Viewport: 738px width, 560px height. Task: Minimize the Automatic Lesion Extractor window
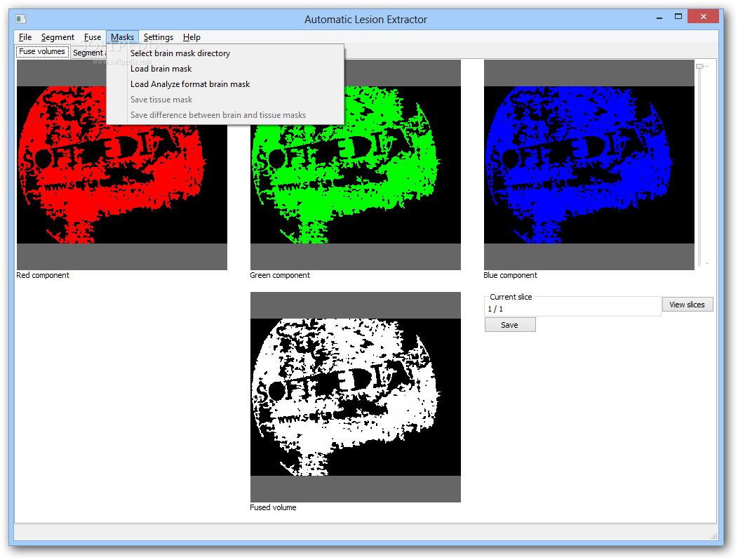coord(659,18)
